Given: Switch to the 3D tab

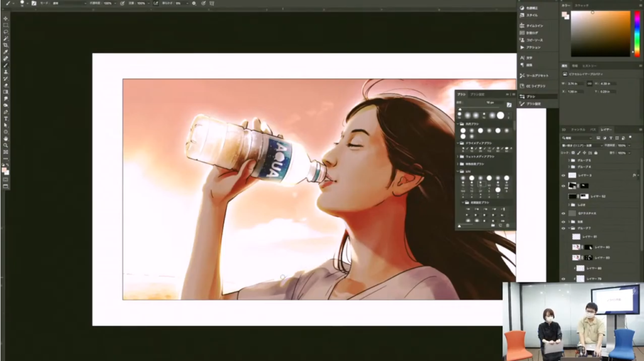Looking at the screenshot, I should 564,130.
